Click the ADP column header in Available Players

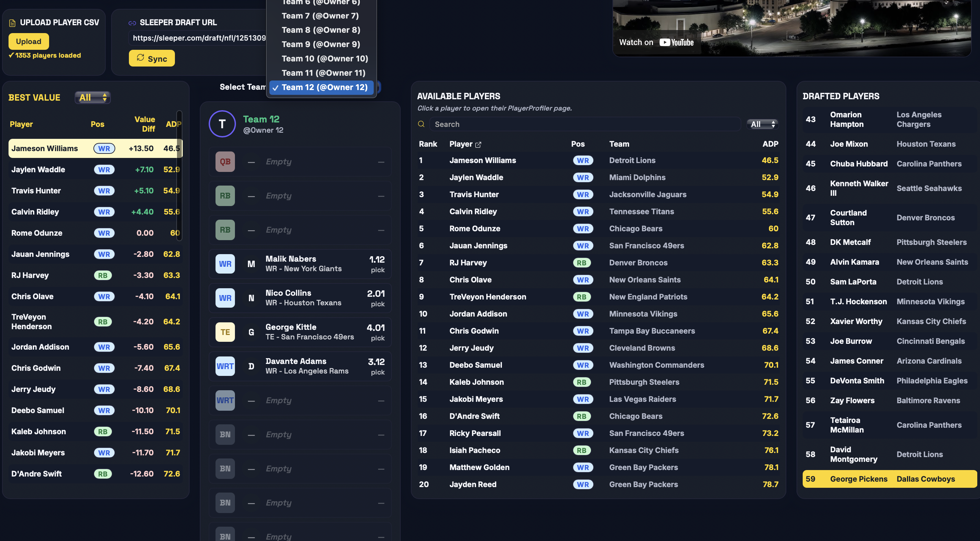pos(770,144)
